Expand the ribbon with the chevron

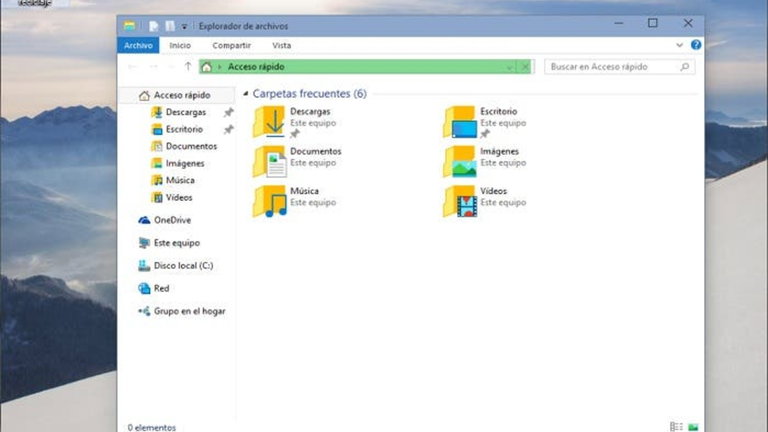679,45
